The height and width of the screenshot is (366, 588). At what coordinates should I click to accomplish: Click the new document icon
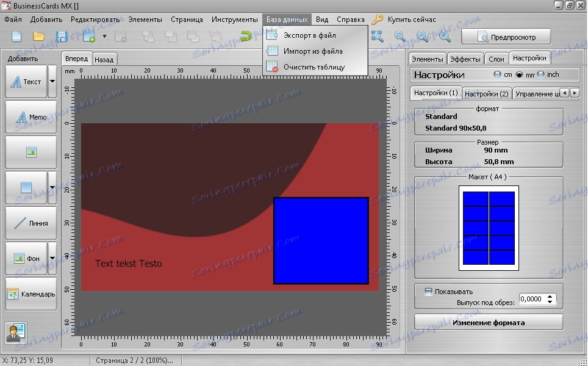point(16,37)
